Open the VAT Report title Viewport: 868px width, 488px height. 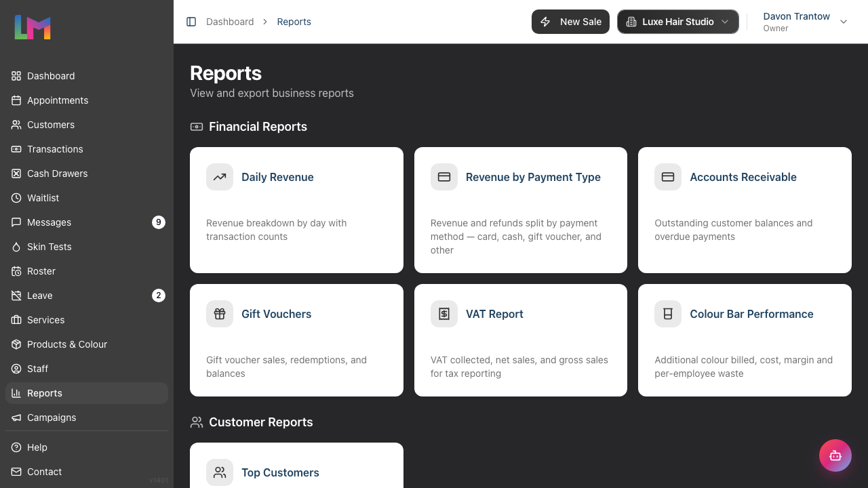point(494,314)
